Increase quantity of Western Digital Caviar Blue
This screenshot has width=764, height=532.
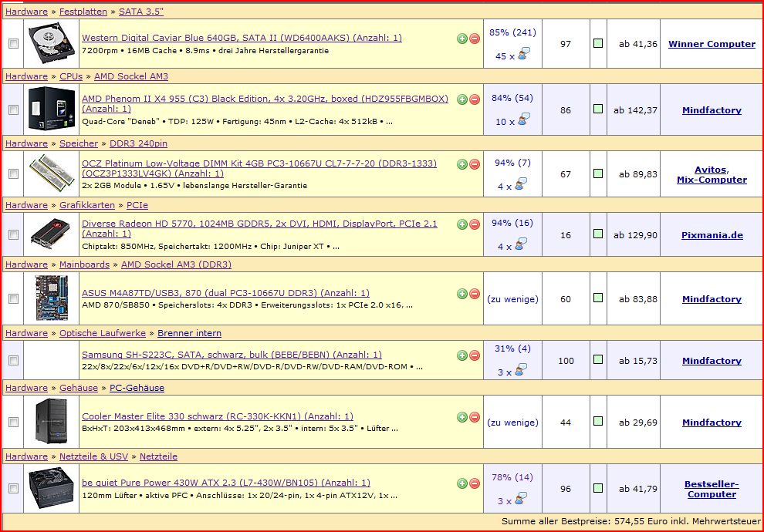click(462, 39)
